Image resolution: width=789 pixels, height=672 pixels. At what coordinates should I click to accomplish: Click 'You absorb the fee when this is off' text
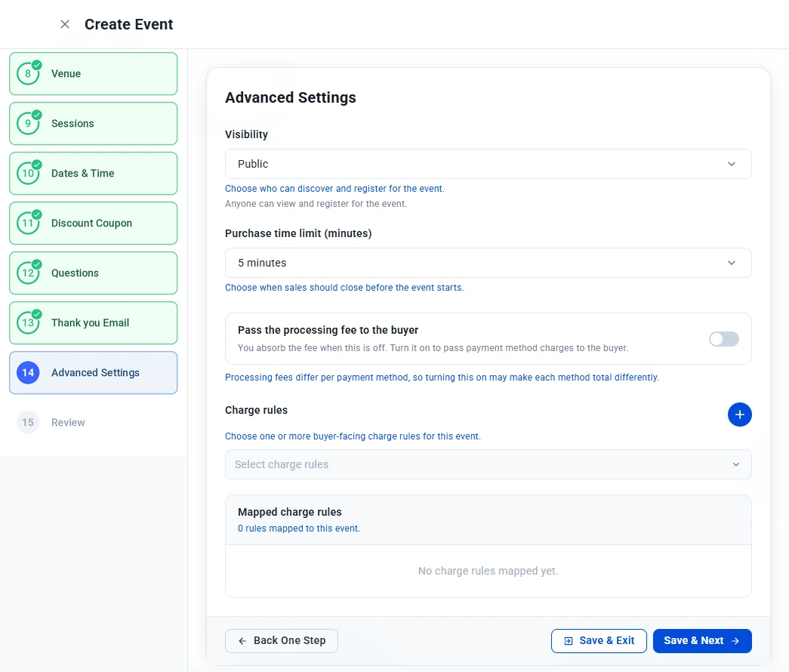pyautogui.click(x=433, y=348)
